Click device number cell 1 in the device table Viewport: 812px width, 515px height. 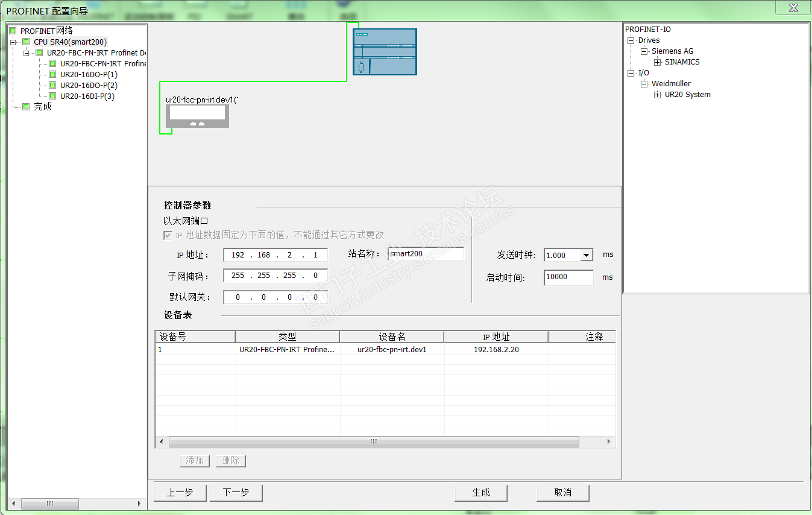[x=195, y=349]
